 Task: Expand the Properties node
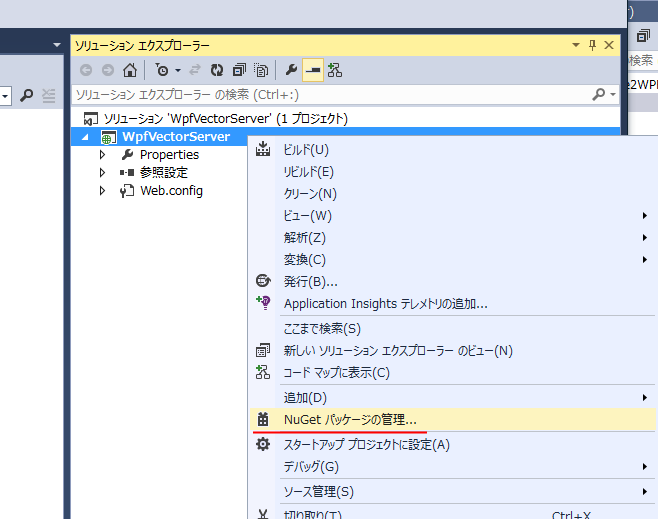(102, 155)
